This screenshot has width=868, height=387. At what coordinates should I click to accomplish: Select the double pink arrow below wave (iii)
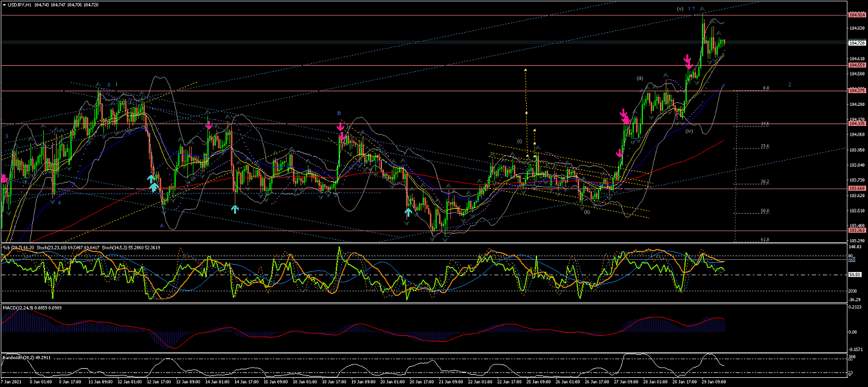tap(625, 116)
